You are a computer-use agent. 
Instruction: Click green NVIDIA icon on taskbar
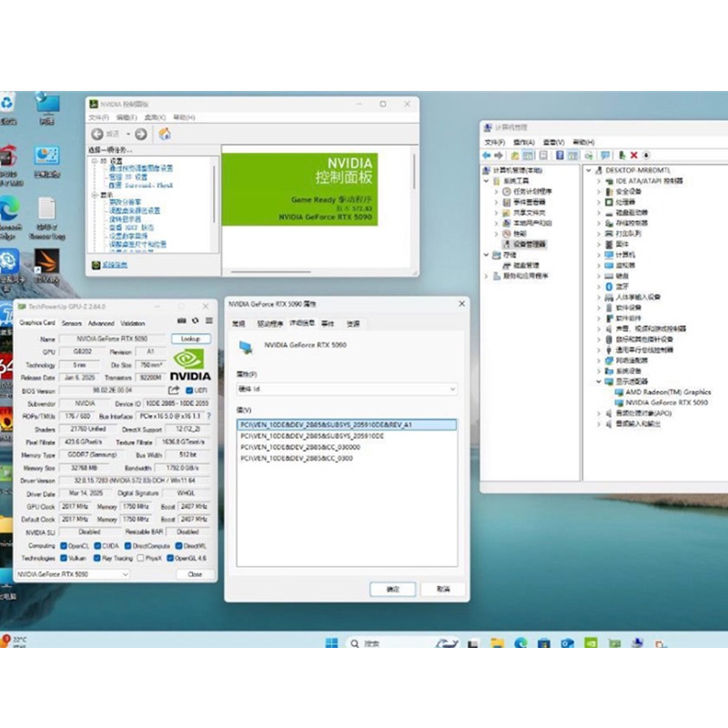(x=591, y=643)
